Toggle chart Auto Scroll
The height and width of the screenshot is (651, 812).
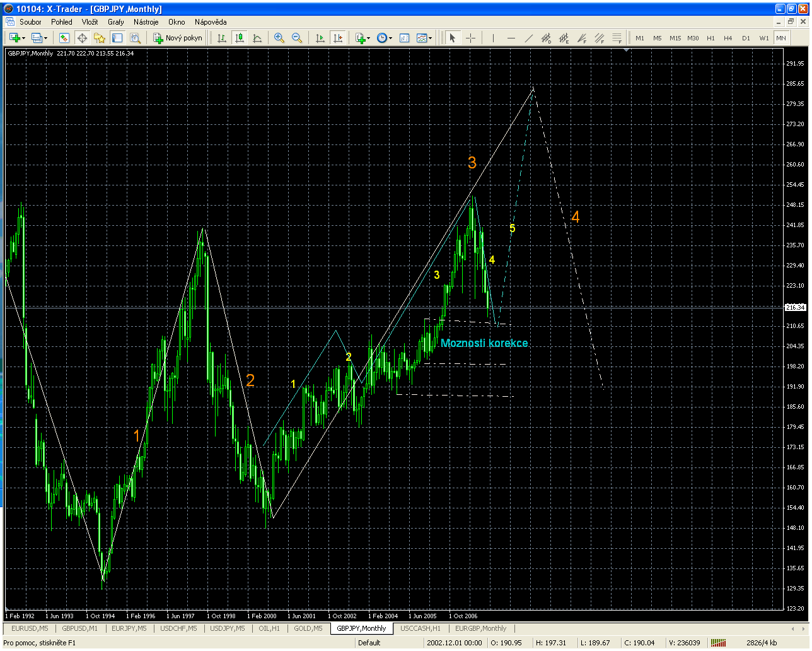[320, 38]
